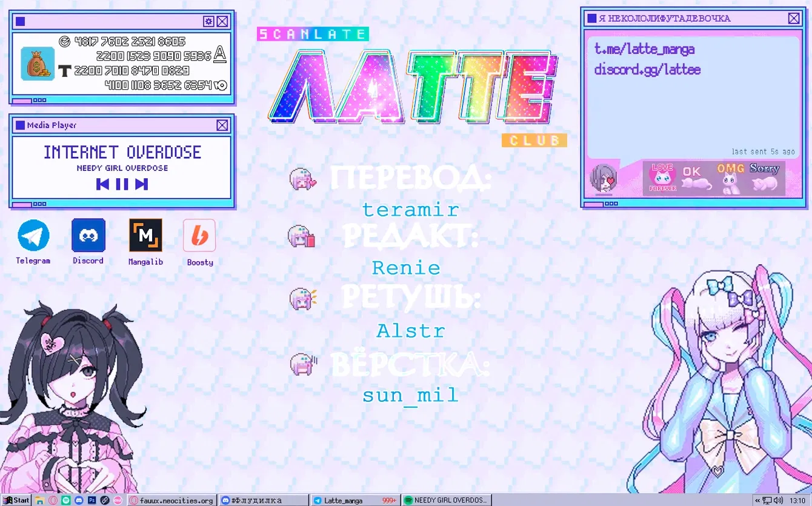
Task: Pause the Internet Overdose track
Action: point(122,184)
